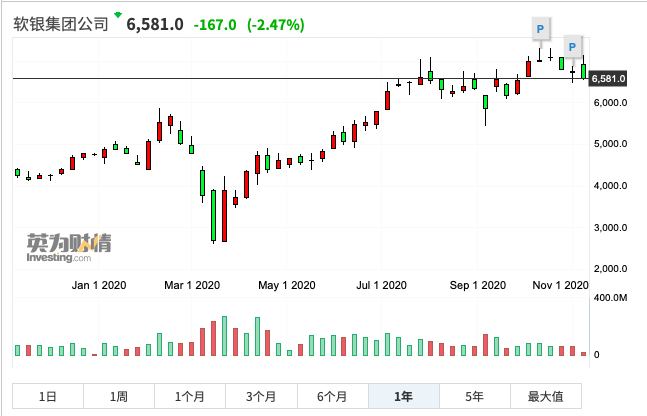Switch to 最大值 full range
The width and height of the screenshot is (647, 416).
tap(546, 396)
